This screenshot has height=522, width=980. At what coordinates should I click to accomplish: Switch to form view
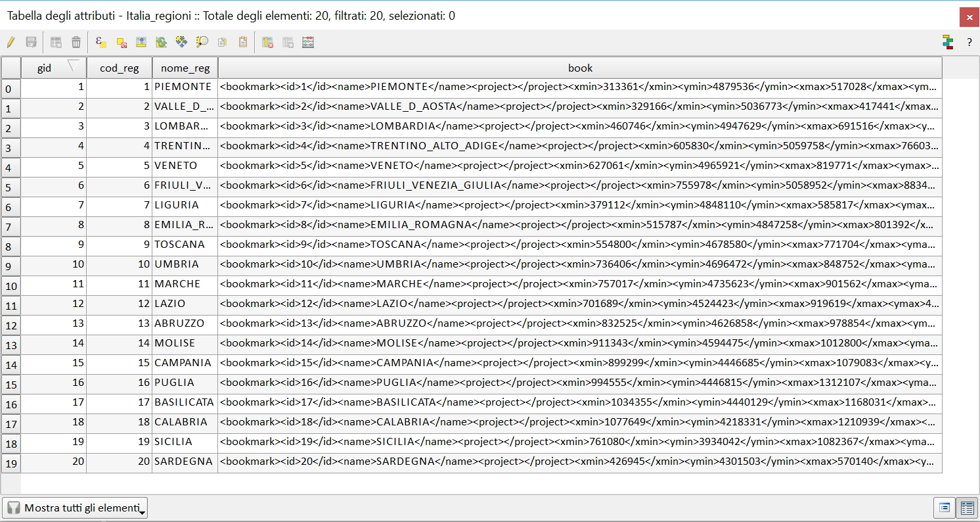click(945, 508)
